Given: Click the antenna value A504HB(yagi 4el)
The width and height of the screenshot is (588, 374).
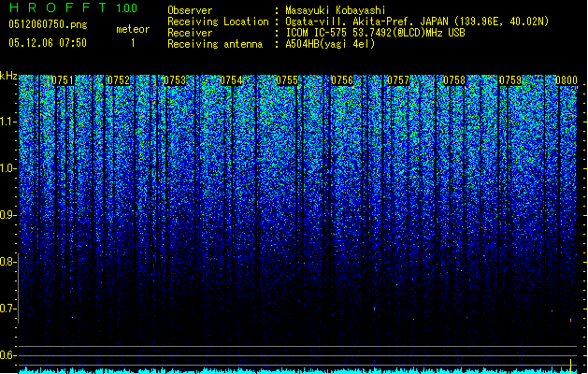Looking at the screenshot, I should point(330,44).
